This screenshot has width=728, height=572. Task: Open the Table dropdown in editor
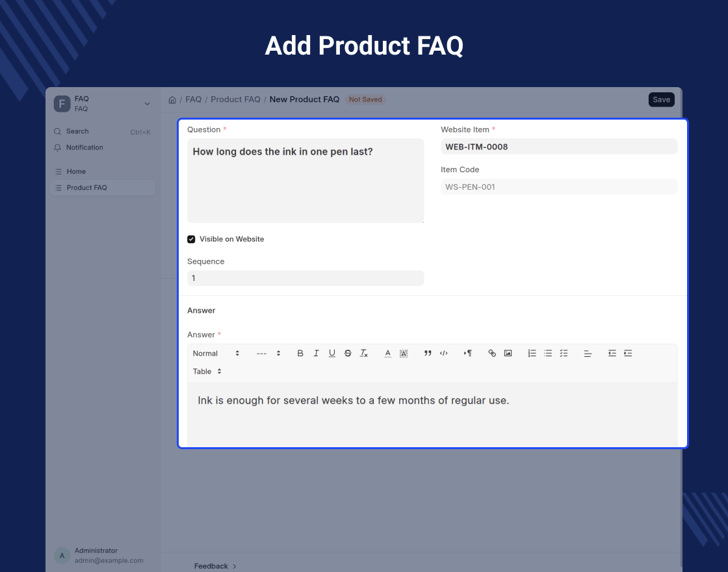(x=207, y=371)
